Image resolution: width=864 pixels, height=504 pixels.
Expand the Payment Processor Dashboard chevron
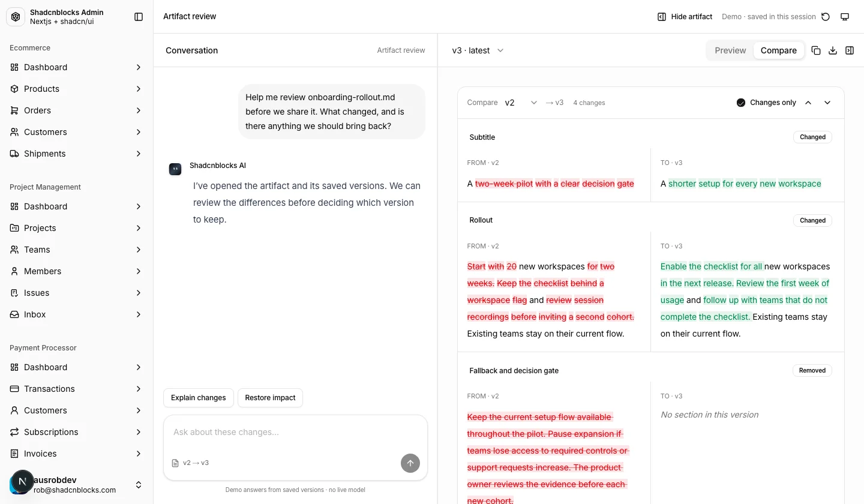pos(139,367)
